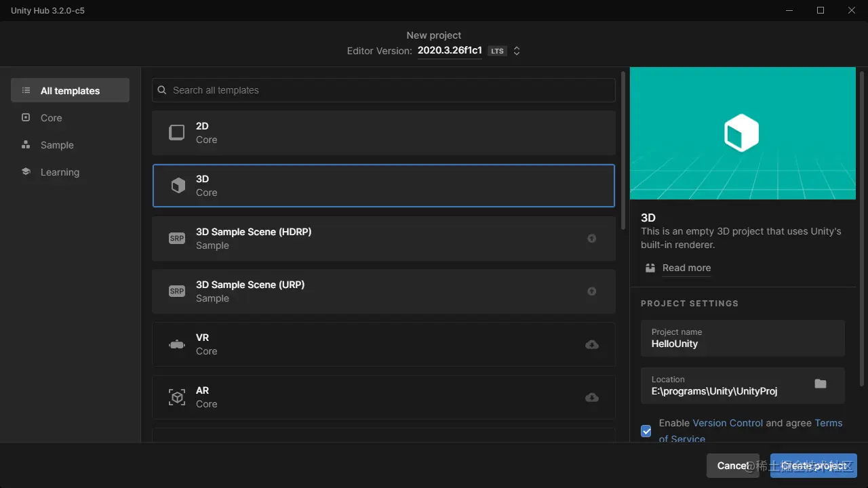Screen dimensions: 868x488
Task: Click the Read more book icon
Action: click(650, 268)
